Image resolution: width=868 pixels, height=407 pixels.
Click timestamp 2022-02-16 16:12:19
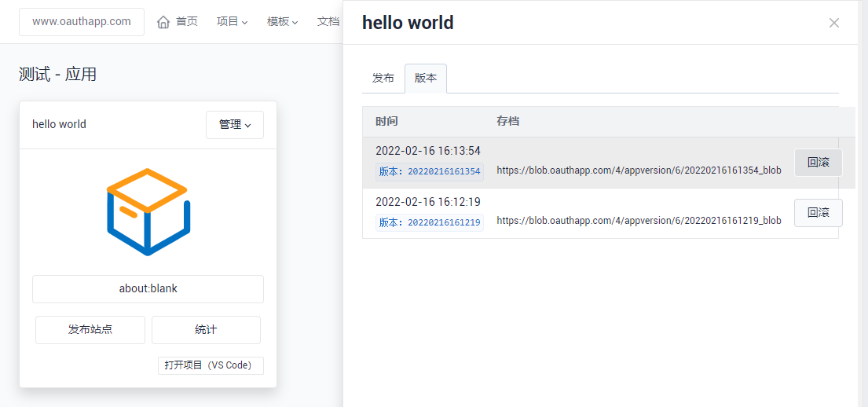428,201
